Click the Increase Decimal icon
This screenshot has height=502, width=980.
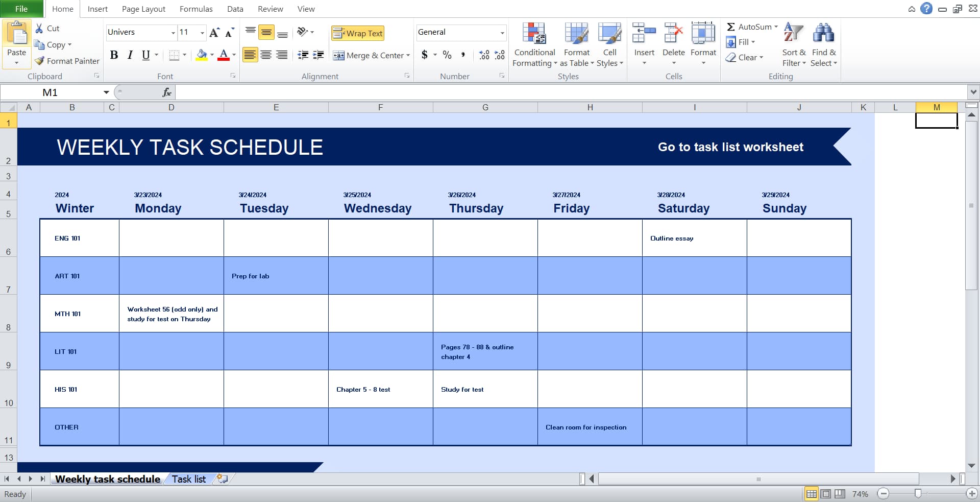pyautogui.click(x=483, y=55)
